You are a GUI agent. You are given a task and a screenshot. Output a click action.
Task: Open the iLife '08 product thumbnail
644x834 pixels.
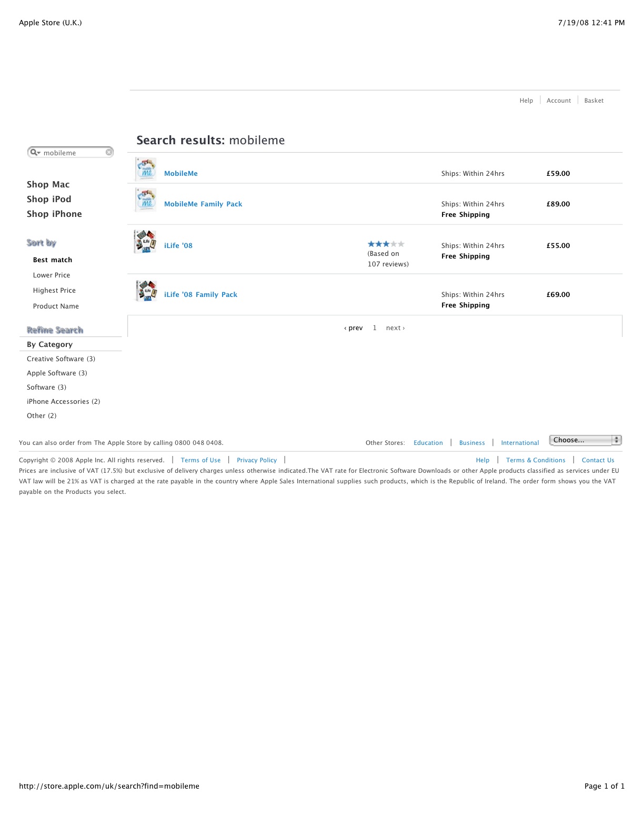(x=145, y=242)
